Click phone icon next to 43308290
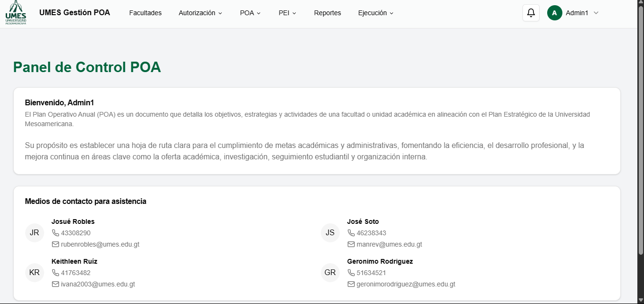The image size is (644, 304). pos(56,233)
